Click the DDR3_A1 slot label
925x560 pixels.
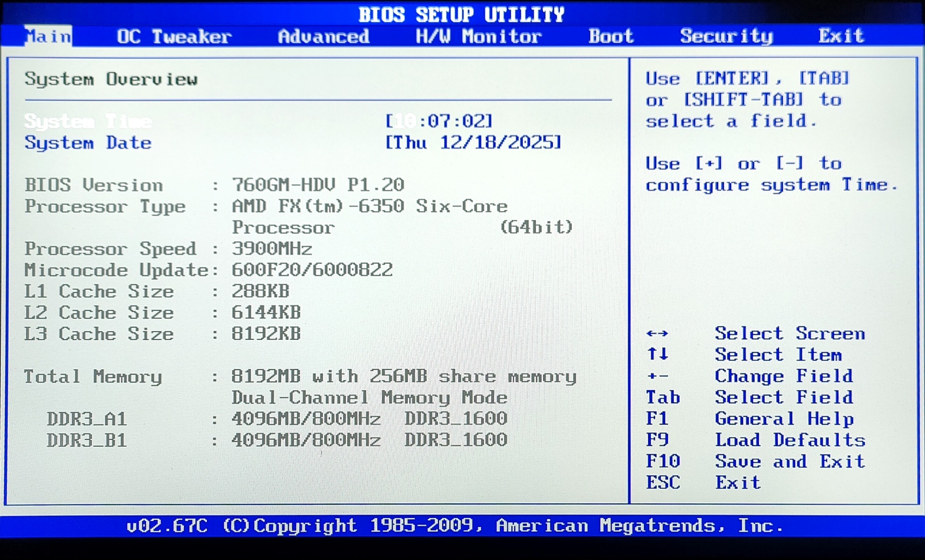(x=87, y=419)
